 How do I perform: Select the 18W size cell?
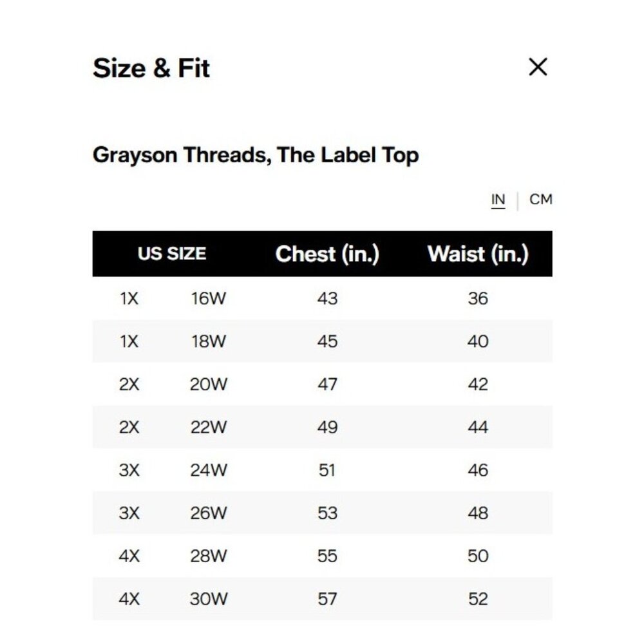pos(209,341)
